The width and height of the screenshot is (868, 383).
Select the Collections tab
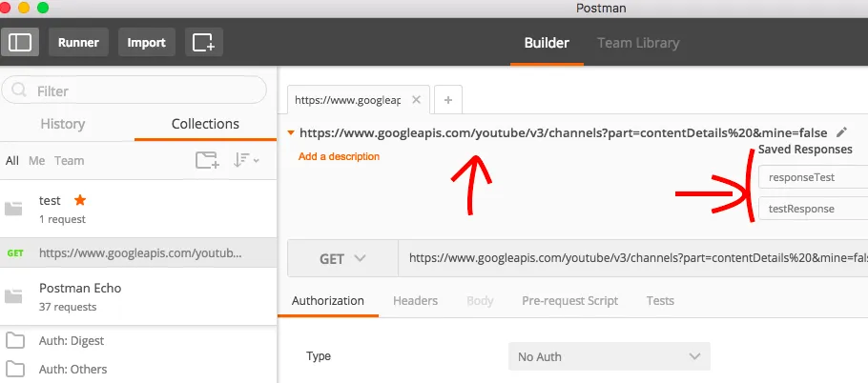(205, 124)
